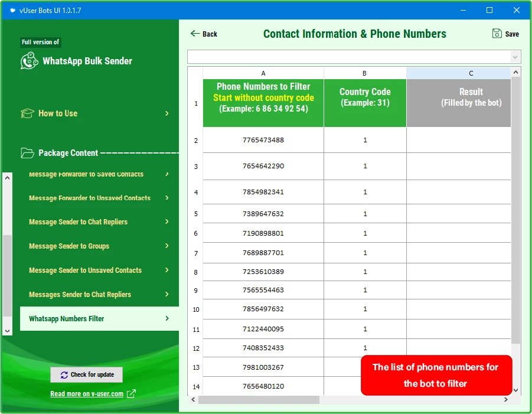Open the dropdown above the spreadsheet
Image resolution: width=532 pixels, height=414 pixels.
tap(515, 57)
